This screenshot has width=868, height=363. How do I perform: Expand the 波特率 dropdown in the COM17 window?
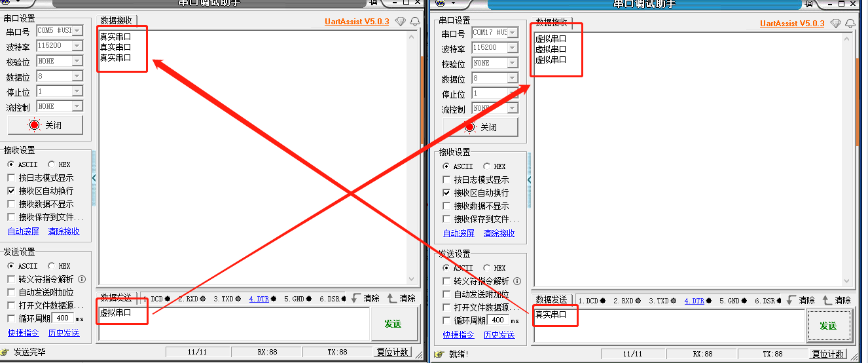tap(512, 48)
